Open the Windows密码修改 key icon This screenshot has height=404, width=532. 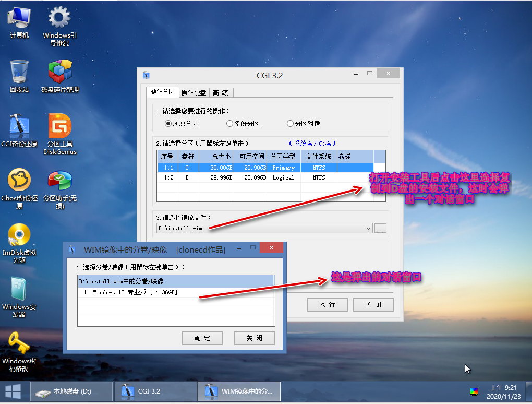coord(19,343)
